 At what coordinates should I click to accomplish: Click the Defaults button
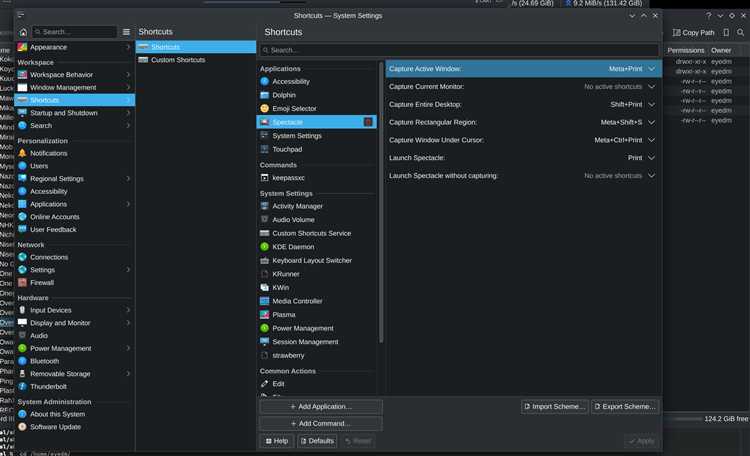[x=317, y=441]
